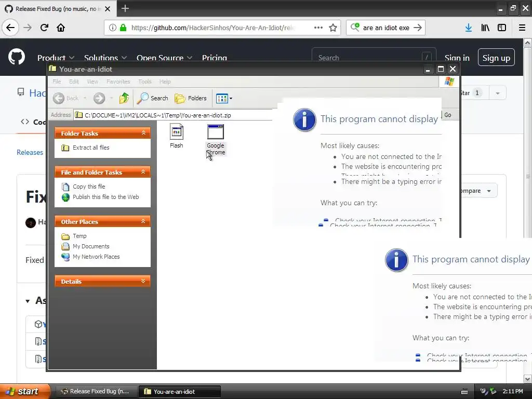Screen dimensions: 532x399
Task: Open Firefox downloads arrow
Action: click(469, 28)
